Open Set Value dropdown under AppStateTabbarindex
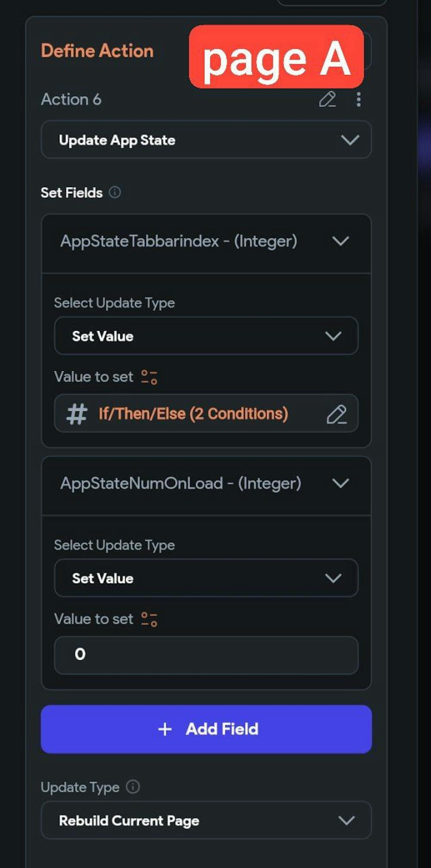The image size is (431, 868). tap(206, 336)
